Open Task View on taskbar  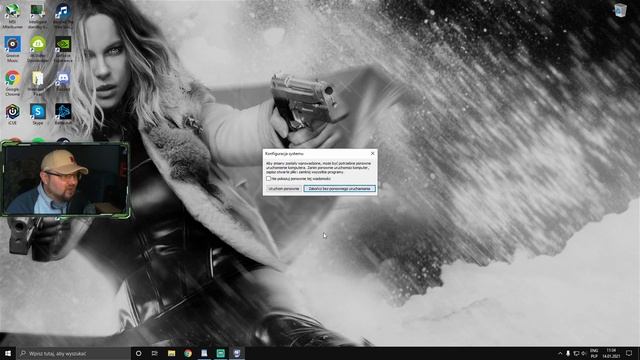155,353
